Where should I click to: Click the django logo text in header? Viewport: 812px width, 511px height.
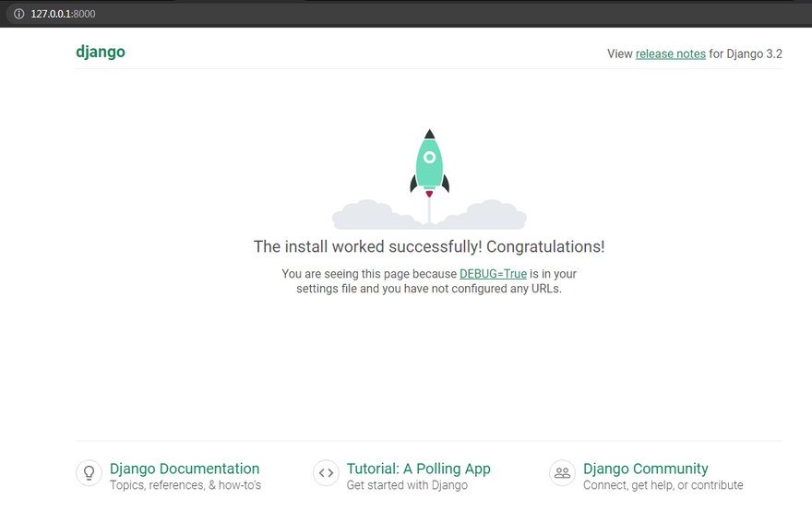(x=101, y=52)
